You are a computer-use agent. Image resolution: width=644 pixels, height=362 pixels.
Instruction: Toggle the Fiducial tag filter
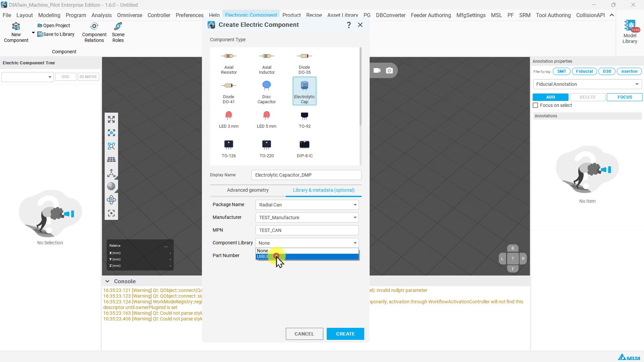[584, 71]
